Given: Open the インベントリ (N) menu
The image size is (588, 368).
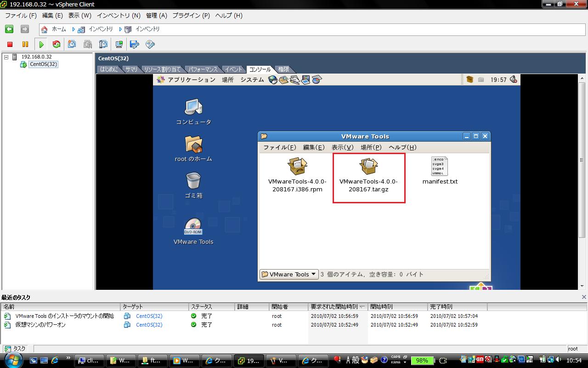Looking at the screenshot, I should pyautogui.click(x=119, y=15).
